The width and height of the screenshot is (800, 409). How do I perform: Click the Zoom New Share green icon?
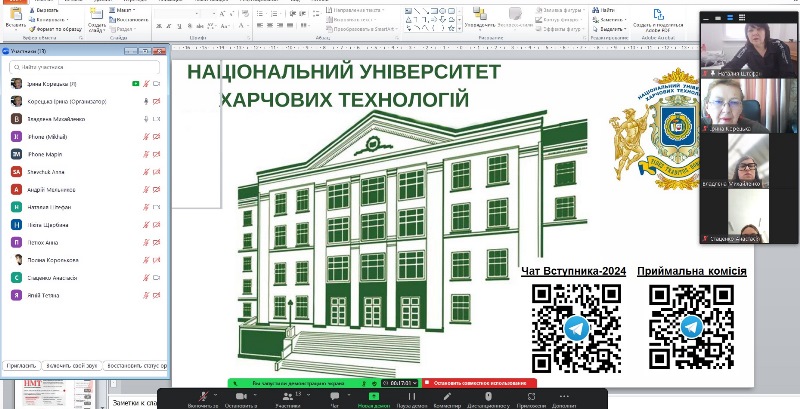pos(374,396)
